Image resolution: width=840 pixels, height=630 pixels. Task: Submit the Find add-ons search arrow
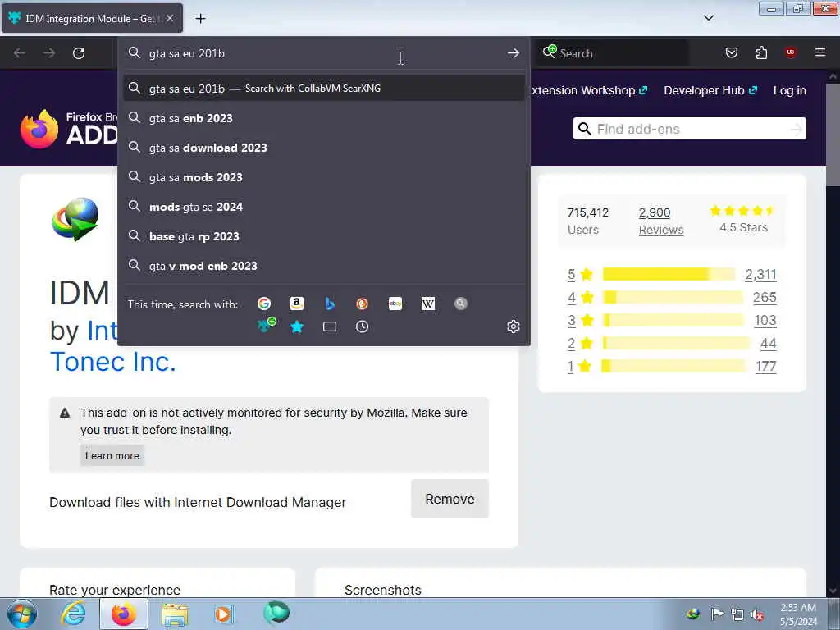[797, 129]
